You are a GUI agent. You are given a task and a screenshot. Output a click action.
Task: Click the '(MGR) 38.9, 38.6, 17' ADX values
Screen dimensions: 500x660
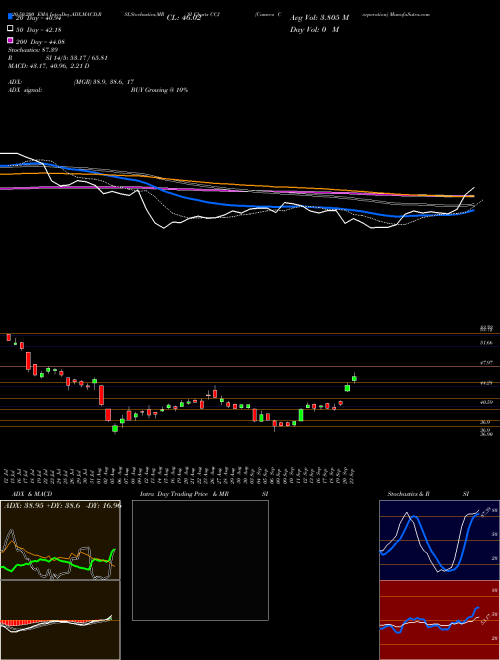104,82
